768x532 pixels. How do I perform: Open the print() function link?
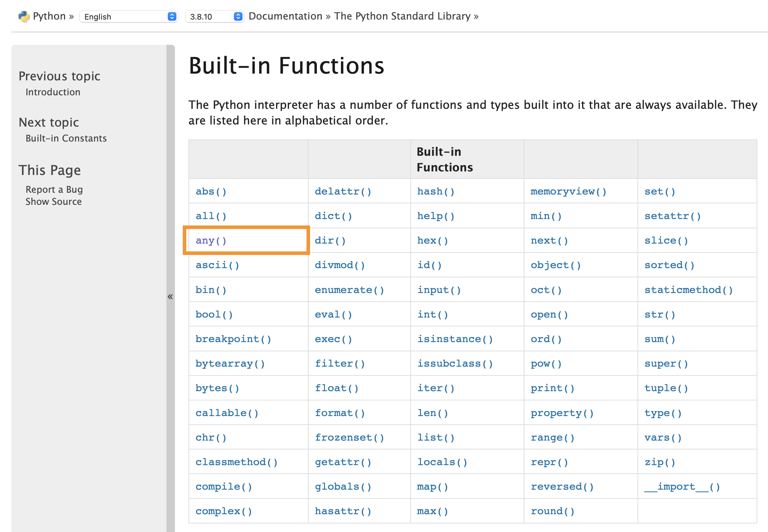pyautogui.click(x=553, y=388)
